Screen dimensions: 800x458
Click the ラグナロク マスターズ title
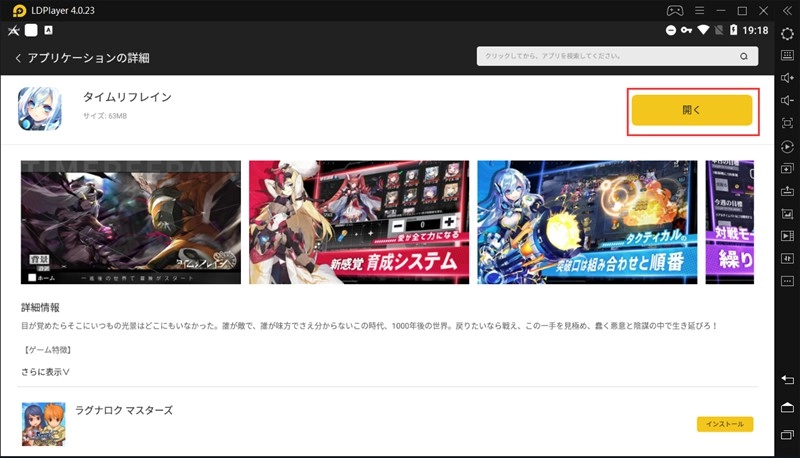pos(124,410)
